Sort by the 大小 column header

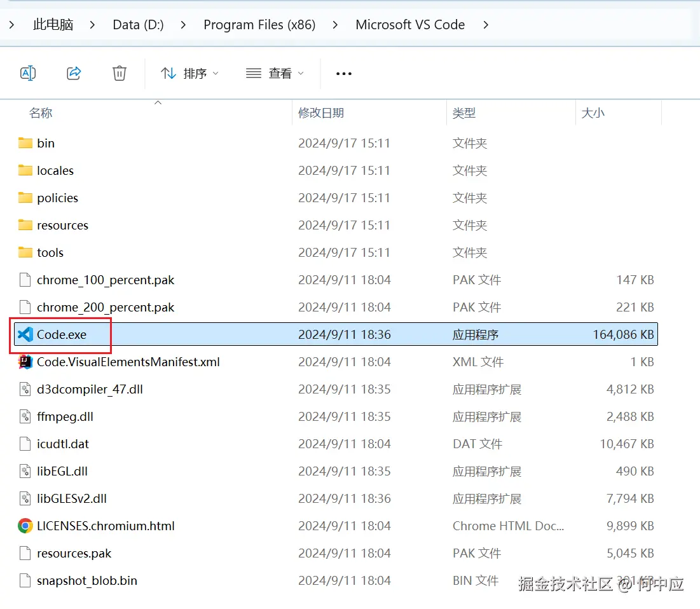[593, 113]
